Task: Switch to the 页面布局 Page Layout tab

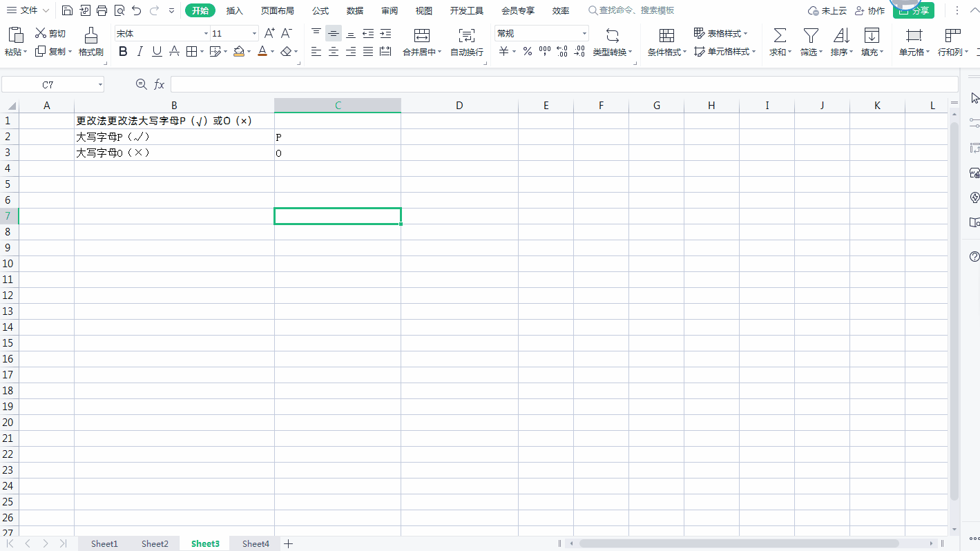Action: 278,10
